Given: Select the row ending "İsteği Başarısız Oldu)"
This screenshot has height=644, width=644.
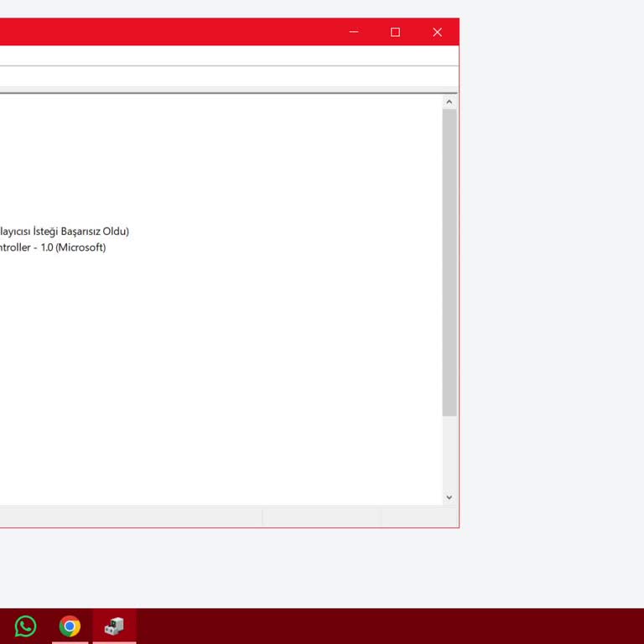Looking at the screenshot, I should tap(65, 231).
